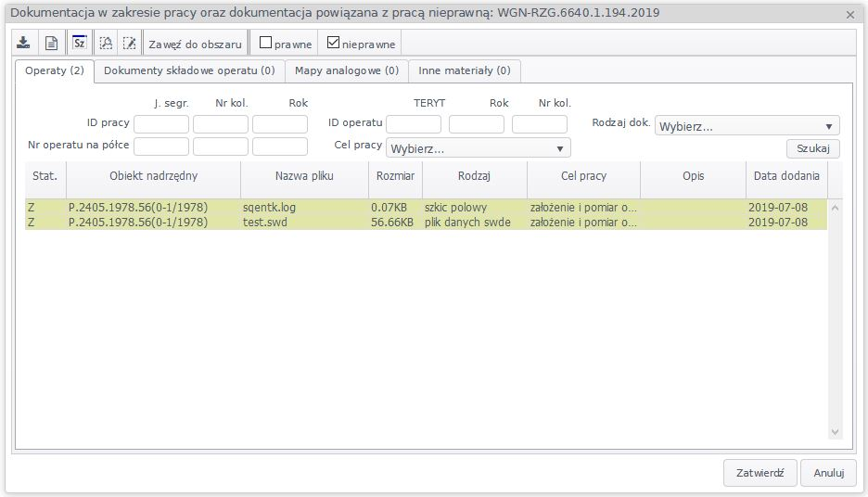Sort by the 'Data dodania' column header
868x497 pixels.
pos(785,176)
